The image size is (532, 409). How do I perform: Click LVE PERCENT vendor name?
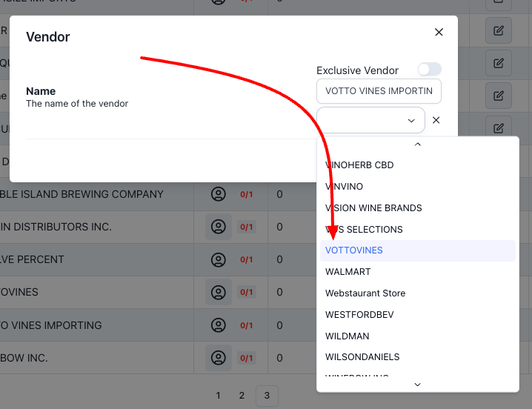coord(32,259)
